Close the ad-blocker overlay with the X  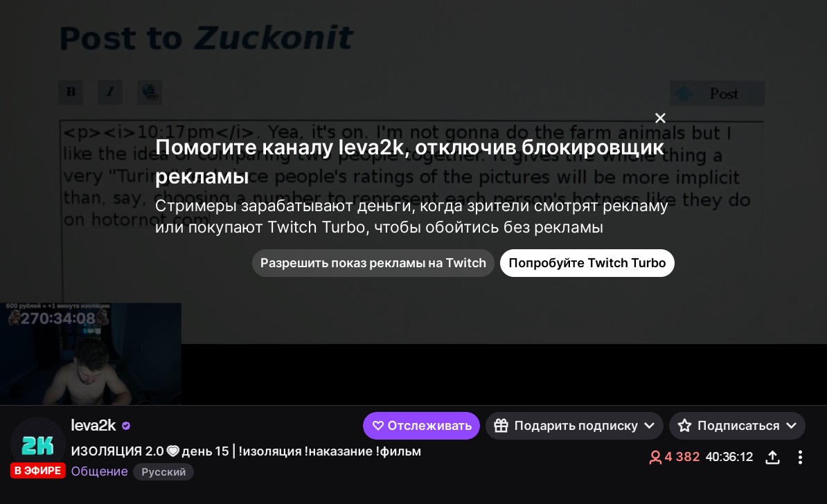coord(660,118)
